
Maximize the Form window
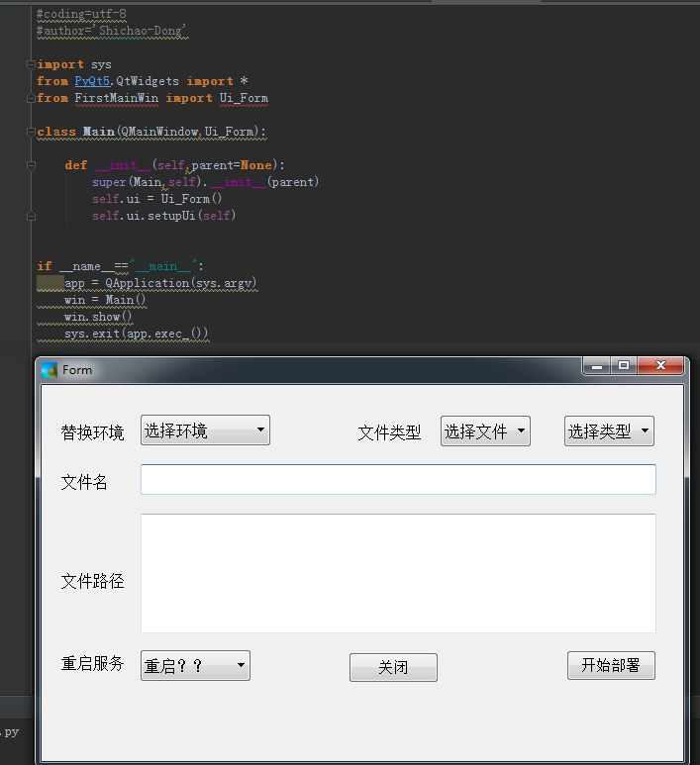point(624,365)
